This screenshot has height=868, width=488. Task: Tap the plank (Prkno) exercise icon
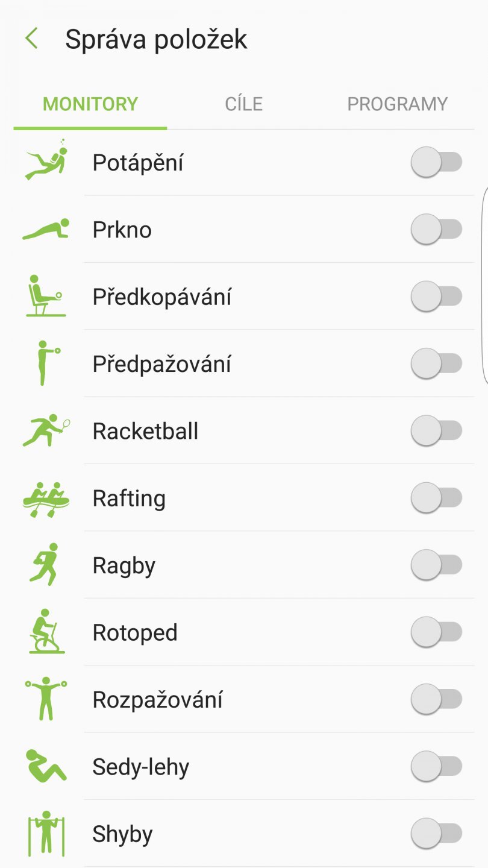46,230
